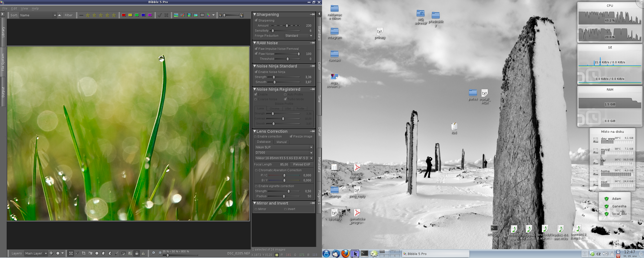Image resolution: width=644 pixels, height=258 pixels.
Task: Click the Filter button
Action: [68, 15]
